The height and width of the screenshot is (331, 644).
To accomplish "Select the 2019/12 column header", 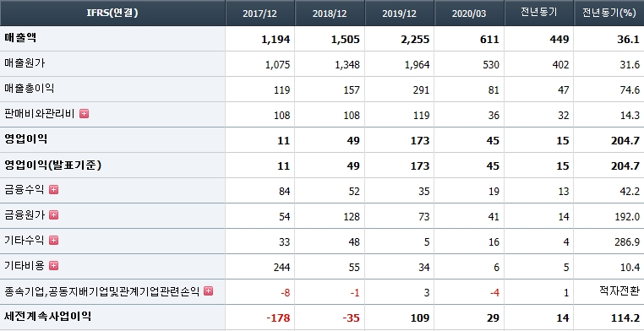I will (x=399, y=14).
